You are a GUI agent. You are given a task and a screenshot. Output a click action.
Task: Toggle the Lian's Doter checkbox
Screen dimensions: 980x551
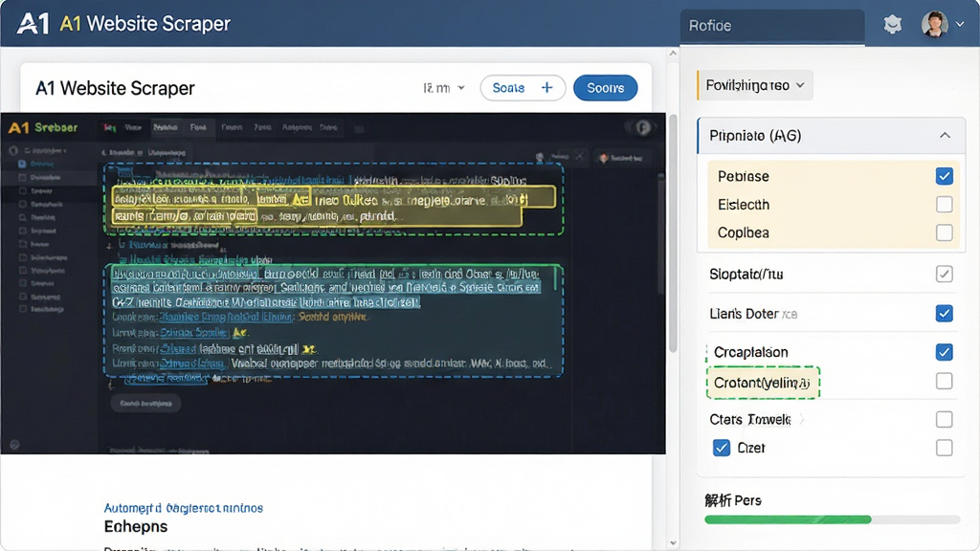pyautogui.click(x=944, y=313)
